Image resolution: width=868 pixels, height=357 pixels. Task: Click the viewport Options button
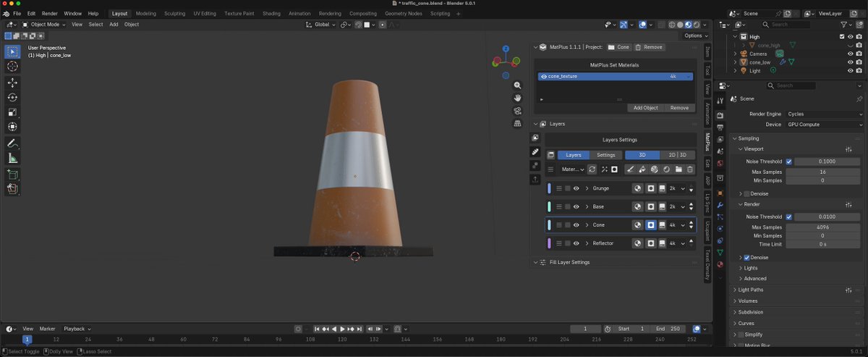click(695, 35)
